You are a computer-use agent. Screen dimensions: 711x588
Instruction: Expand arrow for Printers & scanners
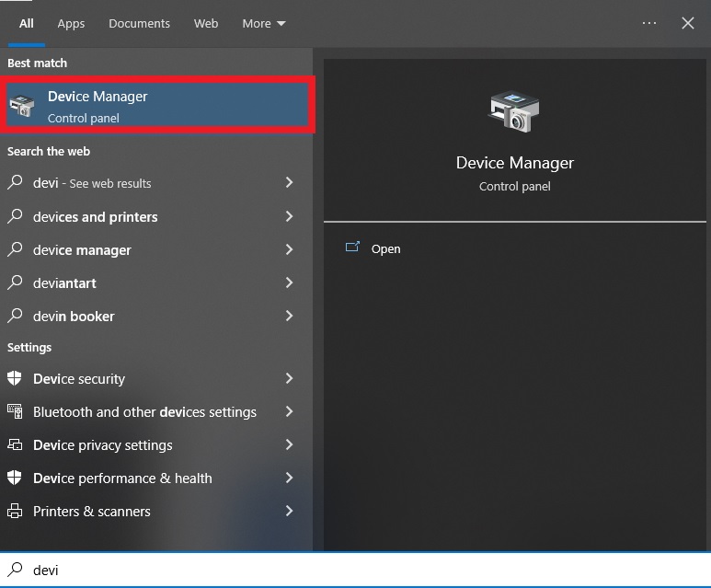290,511
